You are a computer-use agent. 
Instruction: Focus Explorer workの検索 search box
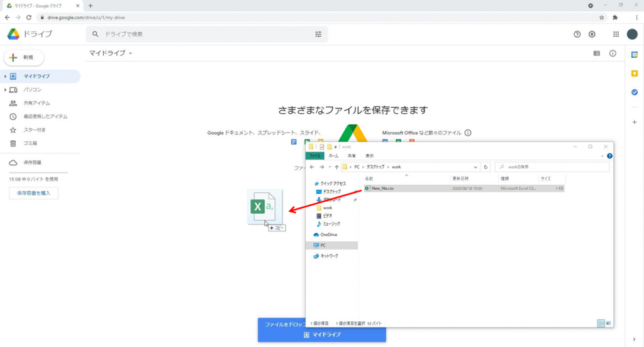[552, 167]
